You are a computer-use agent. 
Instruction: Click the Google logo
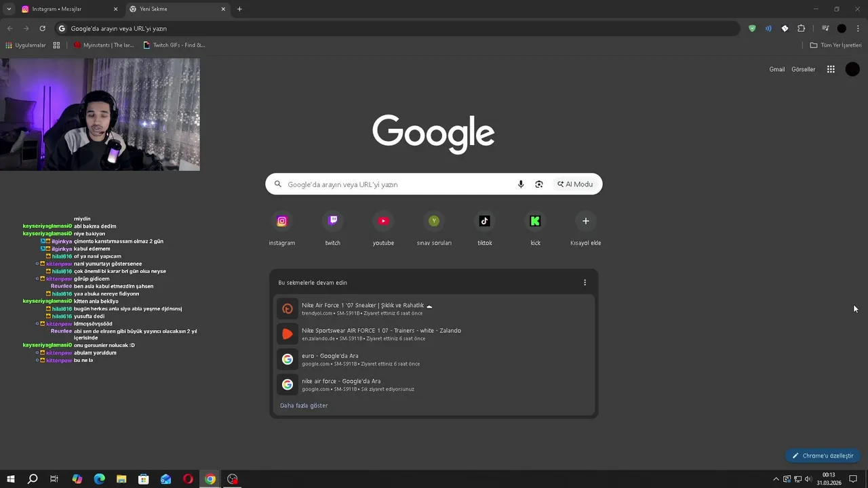click(x=433, y=134)
